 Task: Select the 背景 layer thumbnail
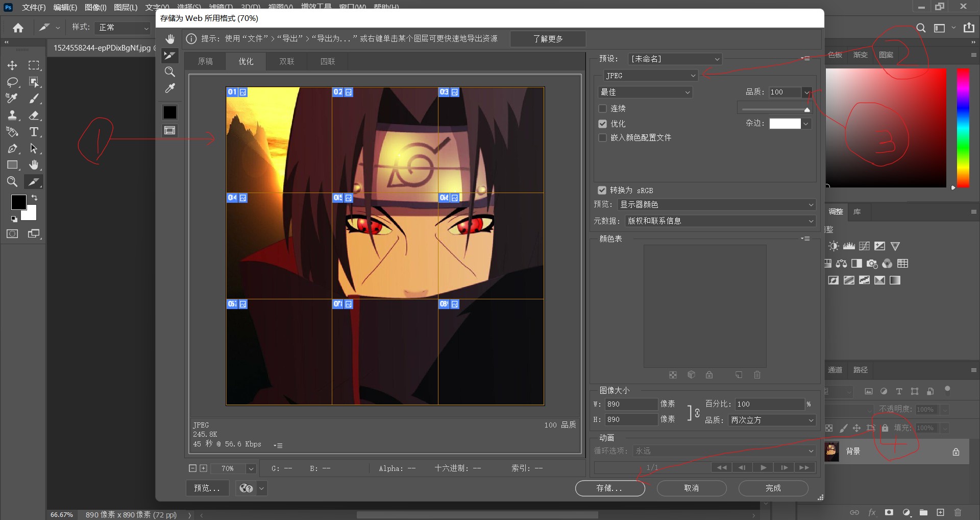[832, 452]
